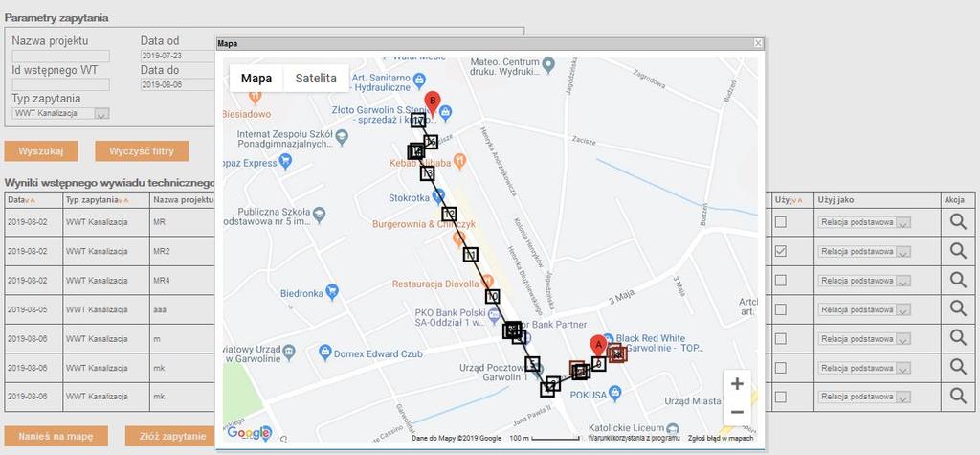This screenshot has width=980, height=455.
Task: Click map route node number 17
Action: tap(419, 121)
